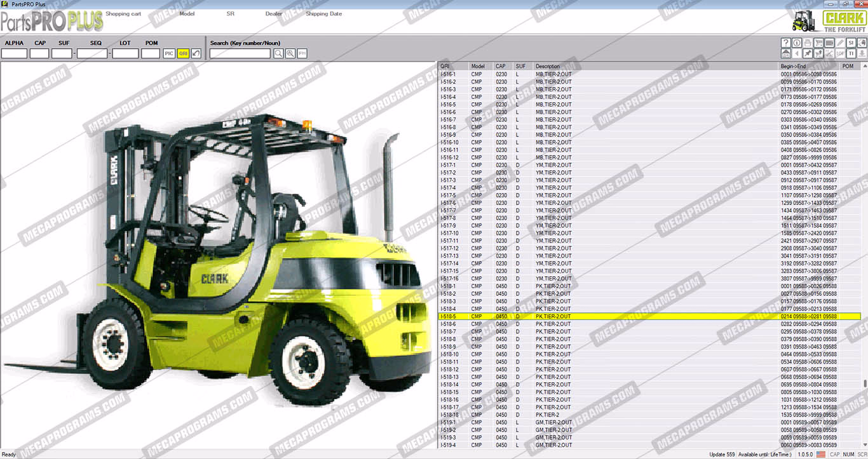
Task: Click the globe language icon
Action: 862,43
